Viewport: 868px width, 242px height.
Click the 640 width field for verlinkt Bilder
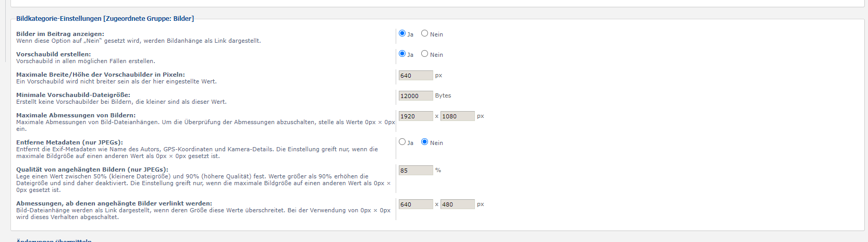tap(415, 204)
